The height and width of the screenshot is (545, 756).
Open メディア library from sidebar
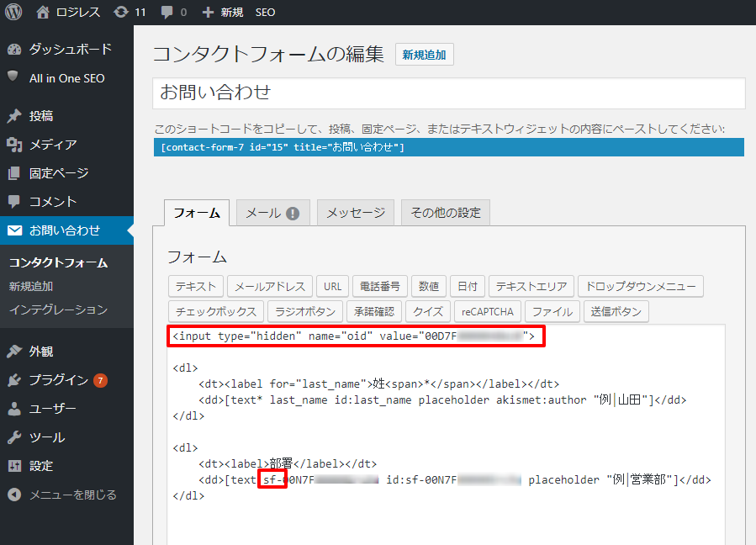(x=52, y=145)
